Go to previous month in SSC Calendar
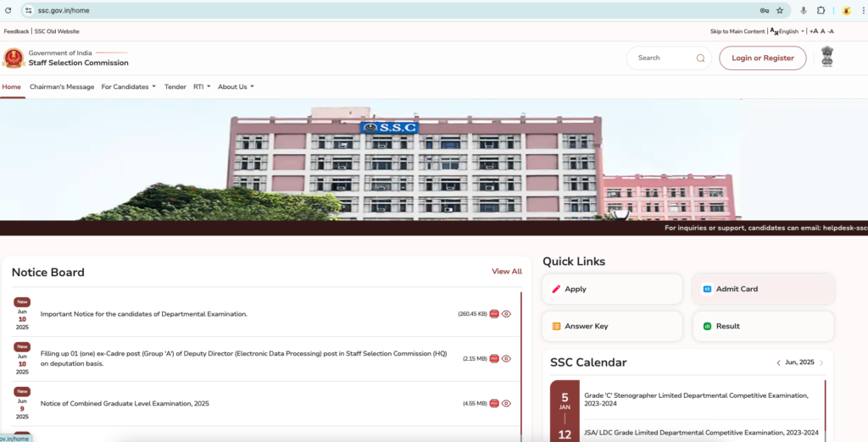This screenshot has width=868, height=442. 778,363
